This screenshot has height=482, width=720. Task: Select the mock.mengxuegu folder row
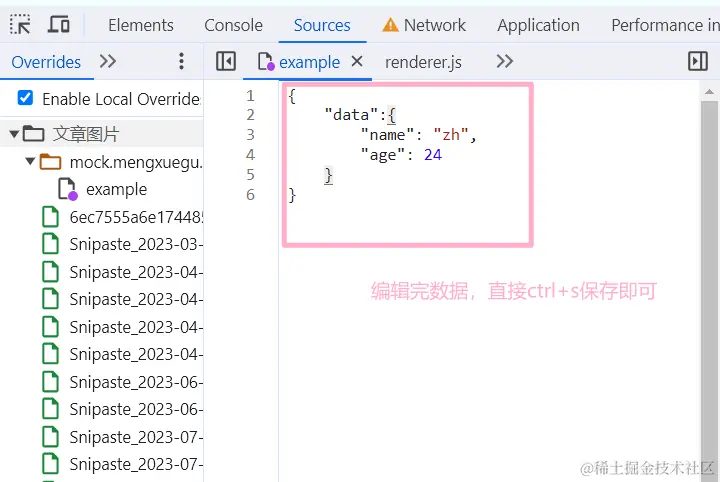tap(101, 162)
